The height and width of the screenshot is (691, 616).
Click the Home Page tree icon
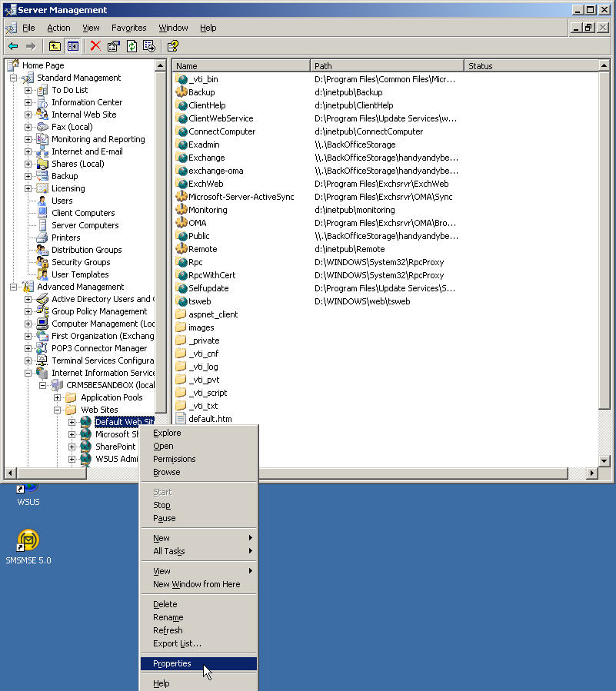pyautogui.click(x=14, y=65)
